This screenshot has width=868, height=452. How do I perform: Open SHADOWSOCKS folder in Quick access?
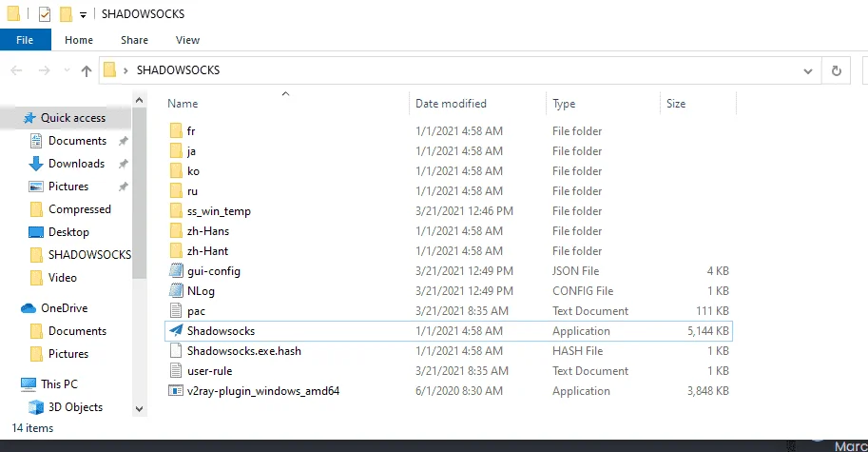point(89,255)
